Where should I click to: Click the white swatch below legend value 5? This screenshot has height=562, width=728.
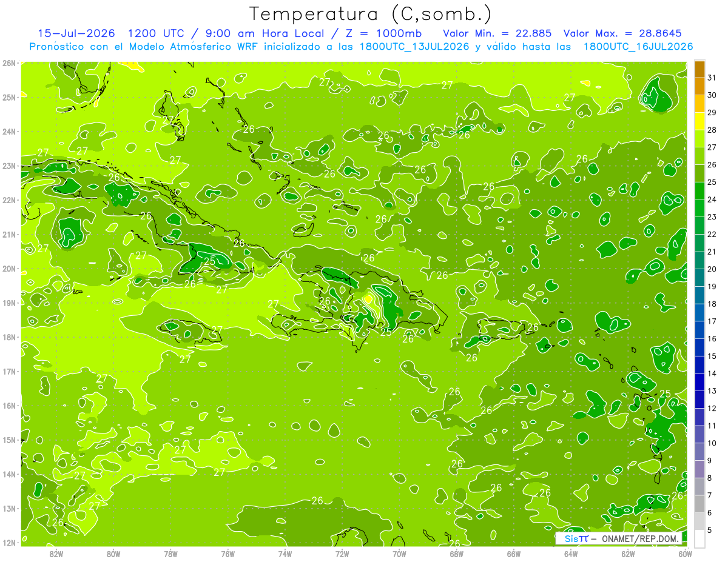(699, 538)
